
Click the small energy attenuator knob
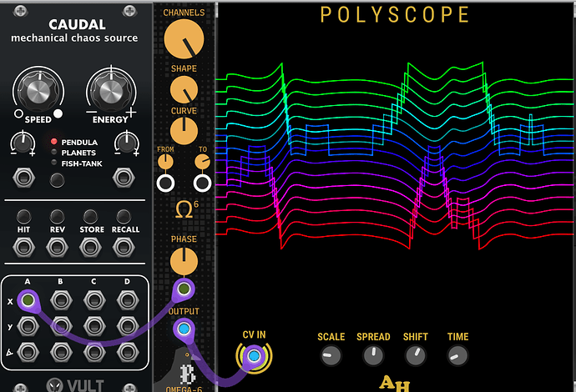tap(127, 143)
